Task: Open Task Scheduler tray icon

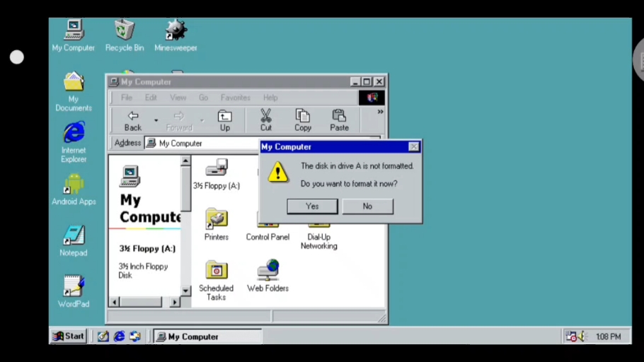Action: [571, 337]
